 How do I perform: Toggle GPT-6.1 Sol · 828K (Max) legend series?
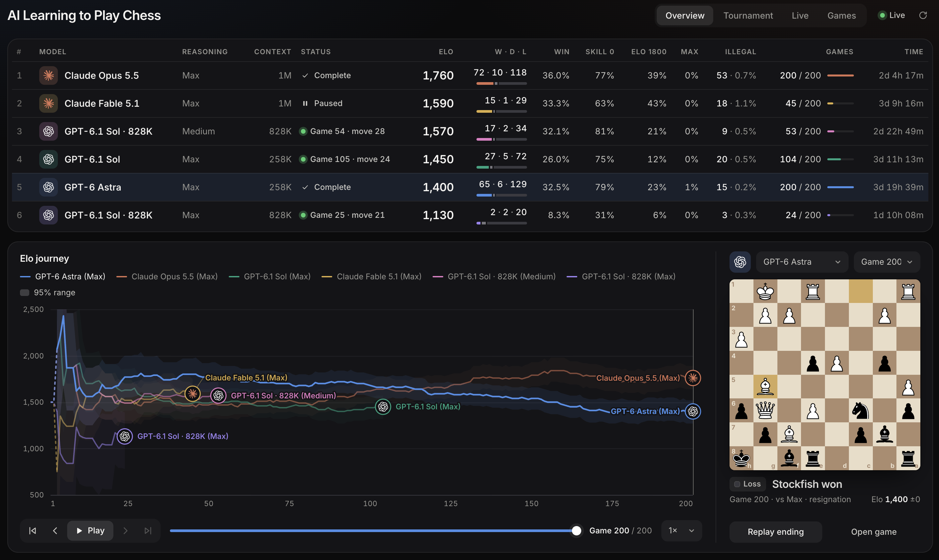(621, 277)
